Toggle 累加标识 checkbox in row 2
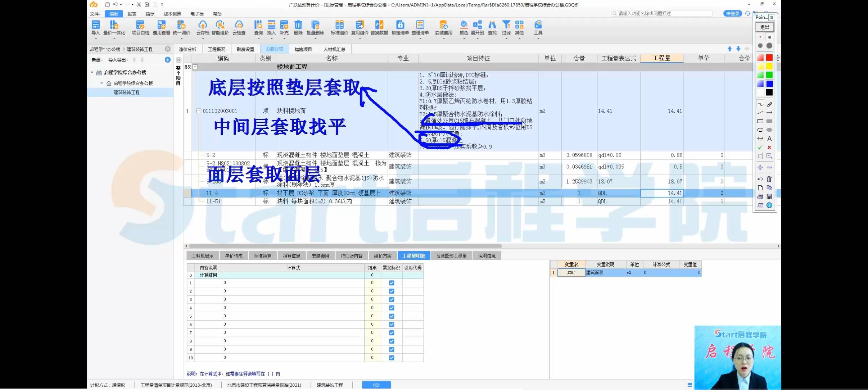This screenshot has width=868, height=390. click(x=392, y=291)
